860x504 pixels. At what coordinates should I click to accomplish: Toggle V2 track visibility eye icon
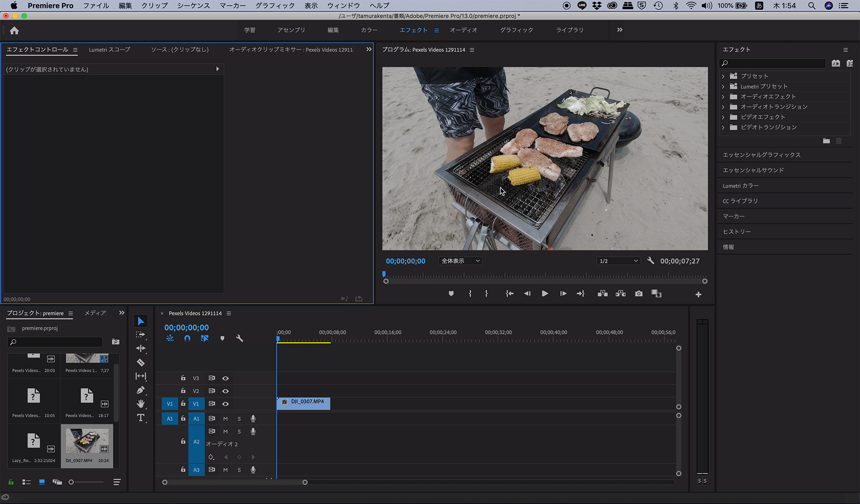point(225,391)
